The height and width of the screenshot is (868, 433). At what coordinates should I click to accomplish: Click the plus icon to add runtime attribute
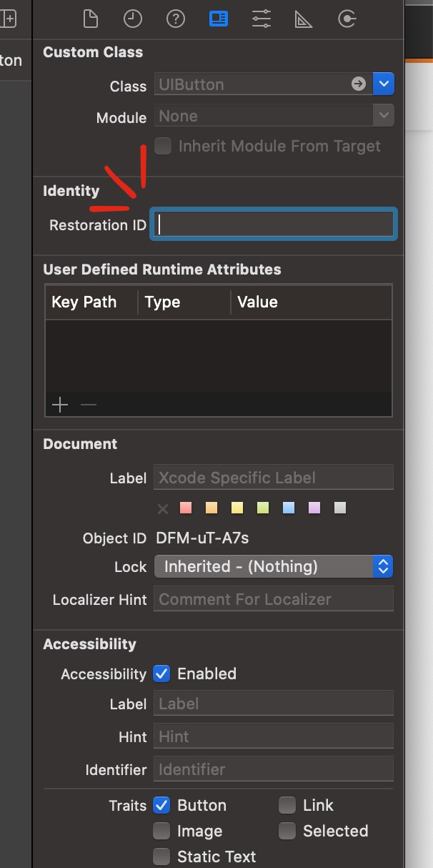pos(60,405)
